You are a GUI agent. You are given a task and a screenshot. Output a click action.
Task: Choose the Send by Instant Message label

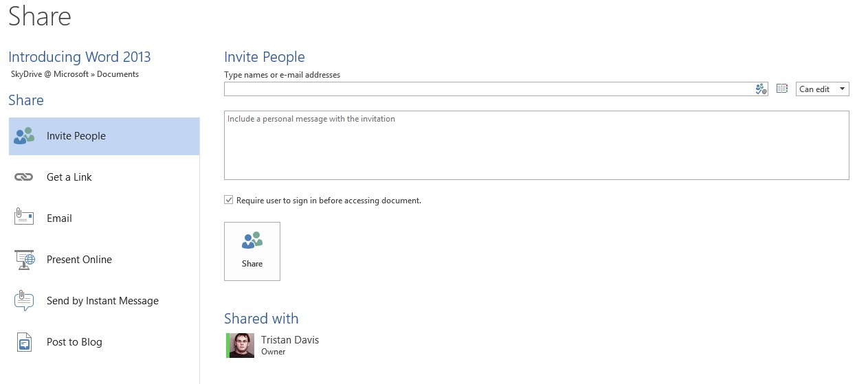(102, 301)
